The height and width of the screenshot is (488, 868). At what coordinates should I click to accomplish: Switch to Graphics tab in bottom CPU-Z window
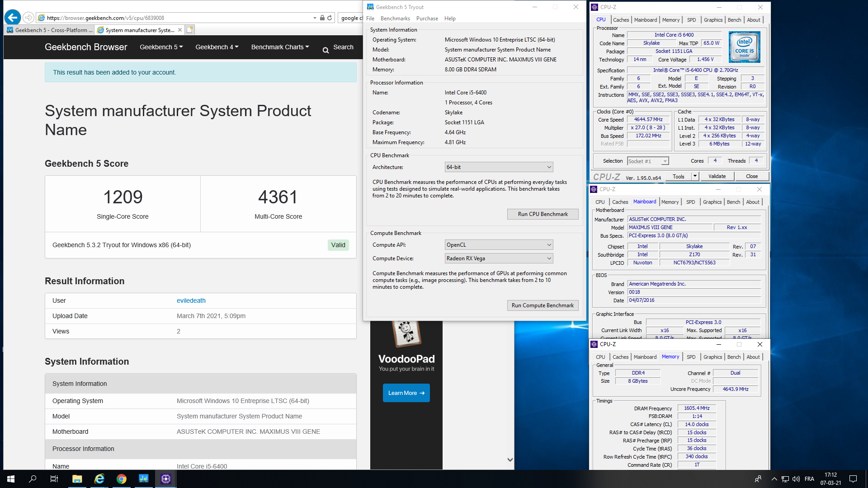pos(712,357)
